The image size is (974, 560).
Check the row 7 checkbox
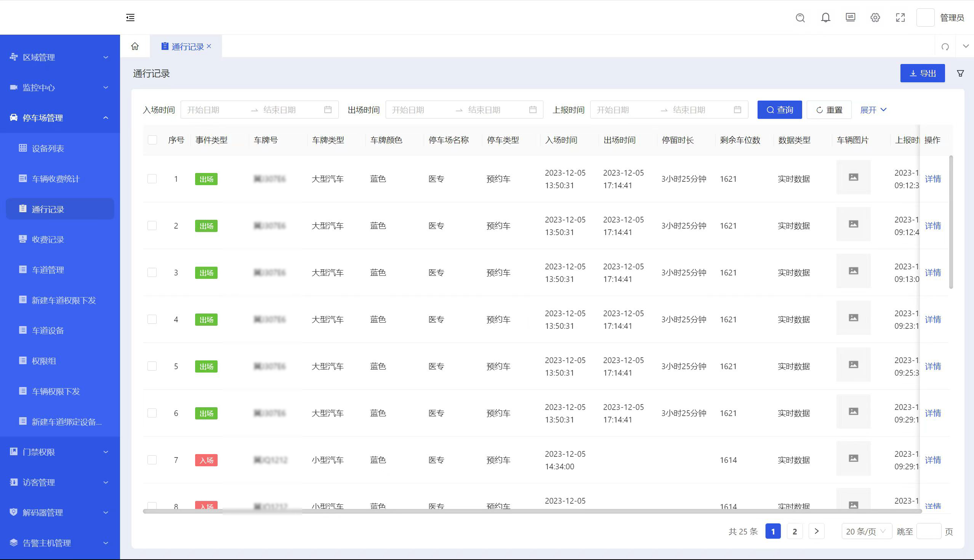[x=152, y=460]
